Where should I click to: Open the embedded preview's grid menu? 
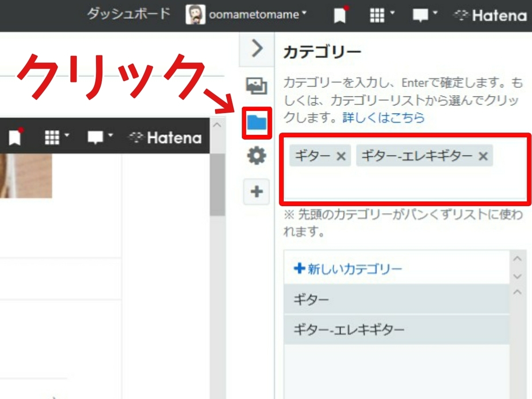click(x=57, y=137)
